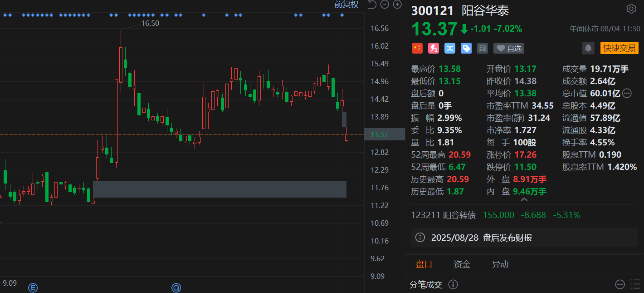Select the stock code 300121

432,10
